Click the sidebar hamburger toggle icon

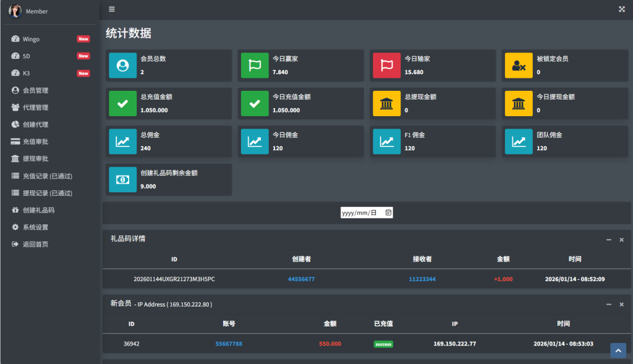coord(111,9)
